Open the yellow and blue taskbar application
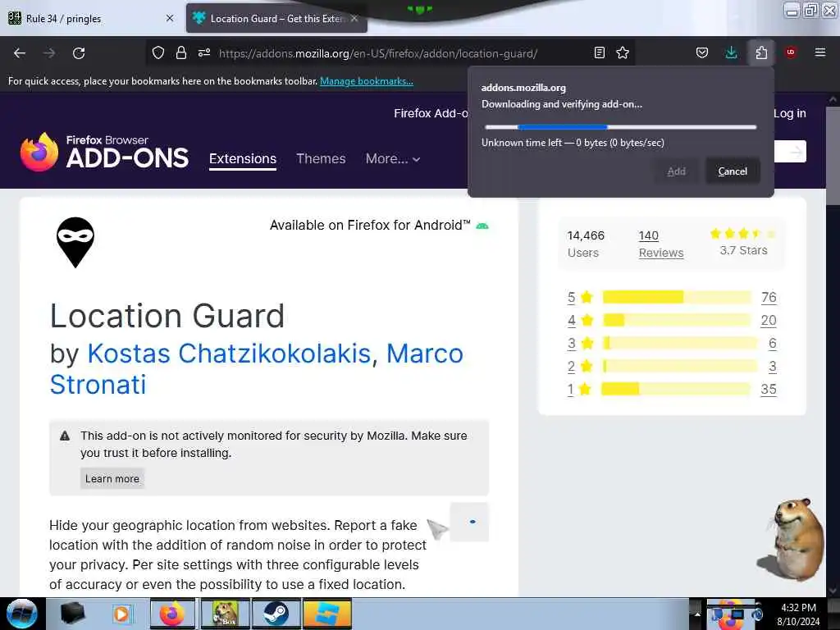The width and height of the screenshot is (840, 630). pyautogui.click(x=327, y=614)
